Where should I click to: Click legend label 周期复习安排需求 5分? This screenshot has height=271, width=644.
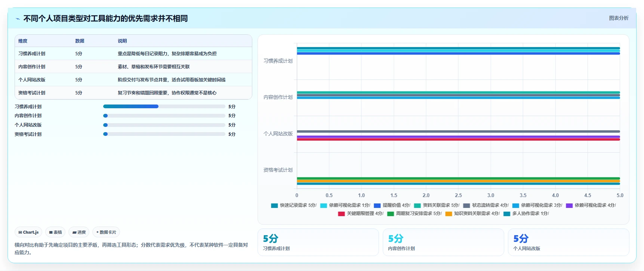point(419,214)
